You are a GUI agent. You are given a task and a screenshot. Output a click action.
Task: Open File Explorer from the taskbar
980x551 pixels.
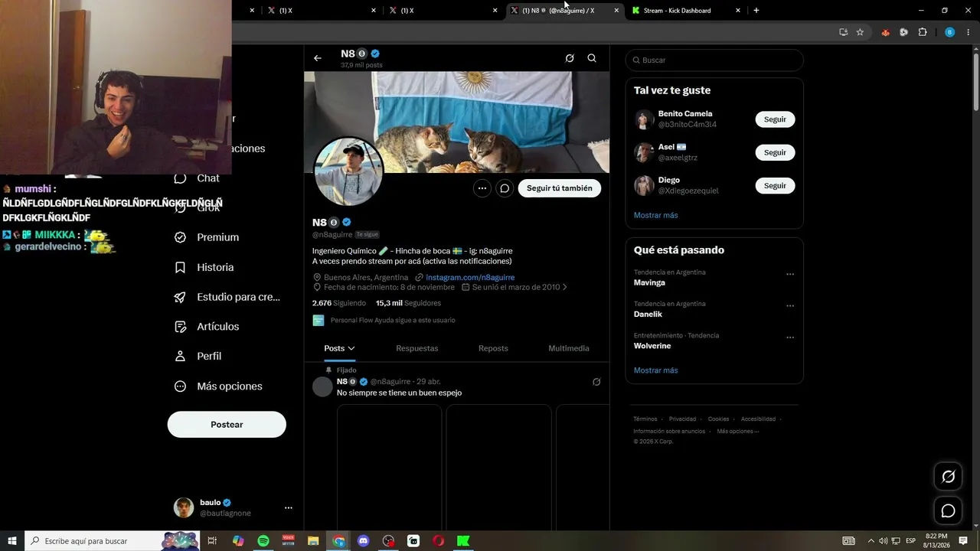tap(313, 541)
